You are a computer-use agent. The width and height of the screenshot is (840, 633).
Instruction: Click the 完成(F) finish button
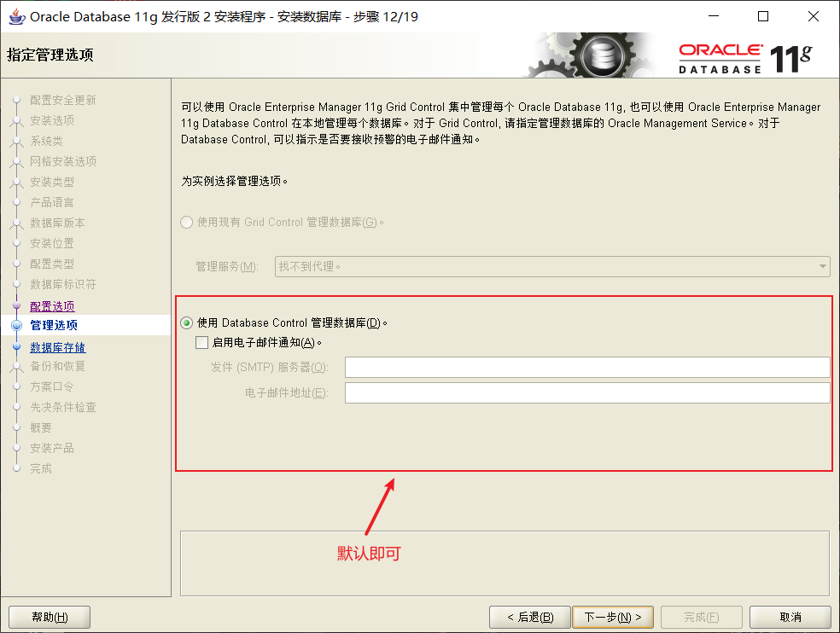tap(701, 617)
